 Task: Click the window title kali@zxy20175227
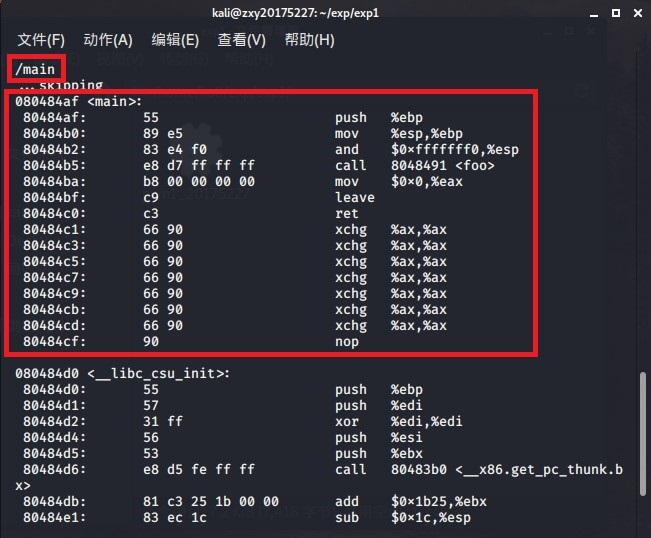pos(296,13)
